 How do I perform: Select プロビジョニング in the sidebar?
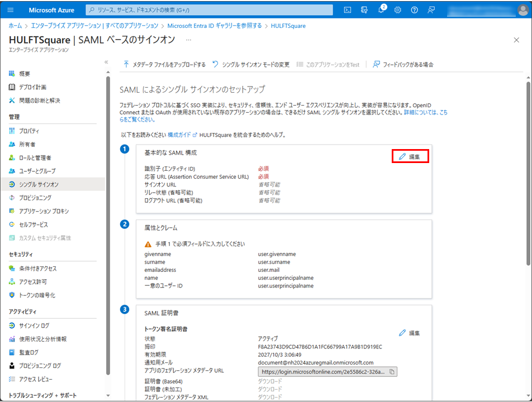click(x=35, y=198)
